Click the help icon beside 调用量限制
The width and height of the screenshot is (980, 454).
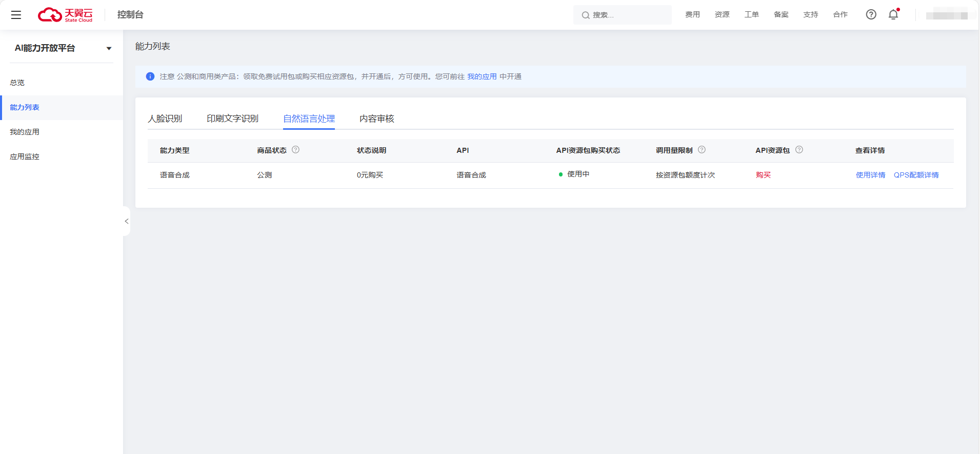pos(702,150)
